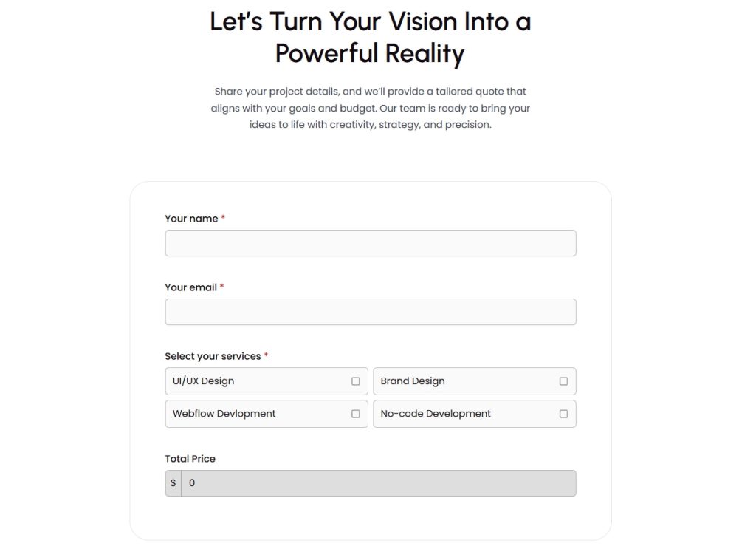
Task: Click the project details description paragraph
Action: point(369,108)
